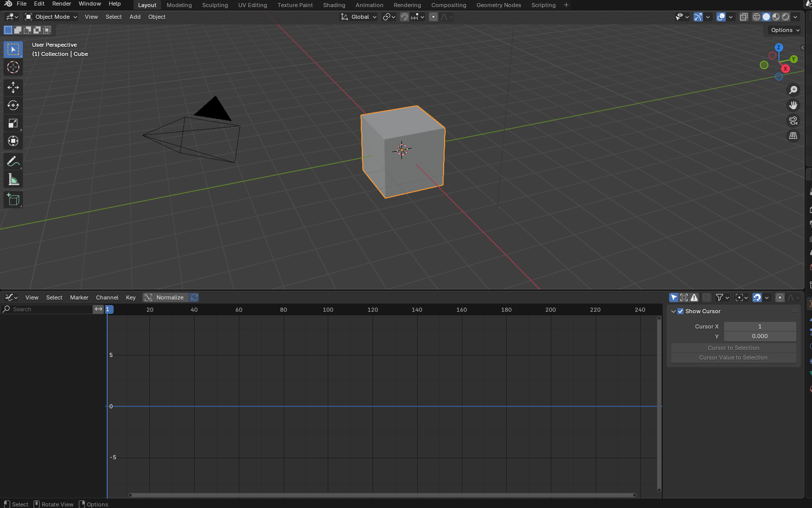Click the viewport zoom magnifier icon
Viewport: 812px width, 508px height.
point(793,90)
